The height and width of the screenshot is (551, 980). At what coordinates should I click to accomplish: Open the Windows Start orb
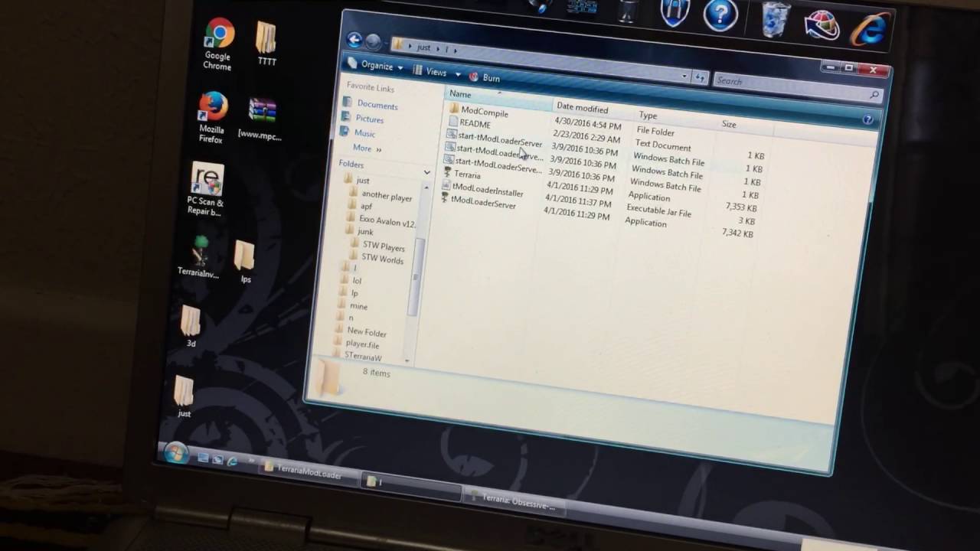click(x=175, y=453)
